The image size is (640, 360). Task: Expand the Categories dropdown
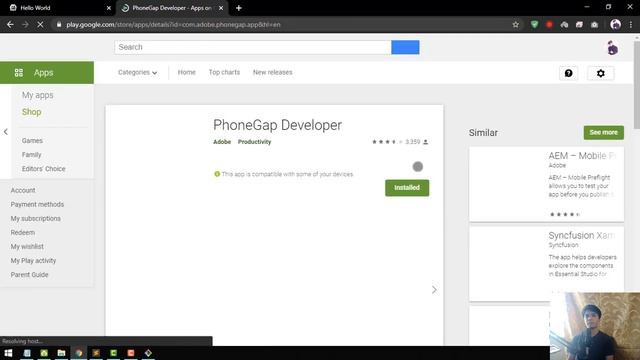(138, 73)
